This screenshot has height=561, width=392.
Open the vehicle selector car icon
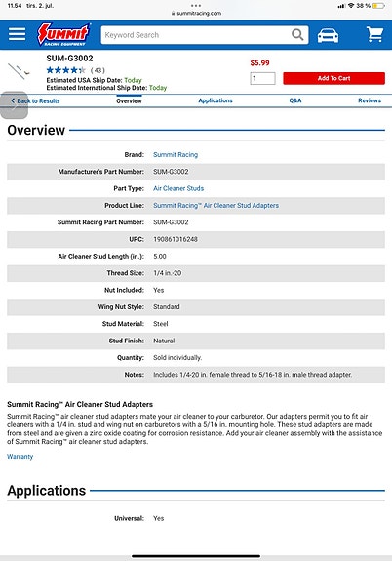(x=328, y=35)
